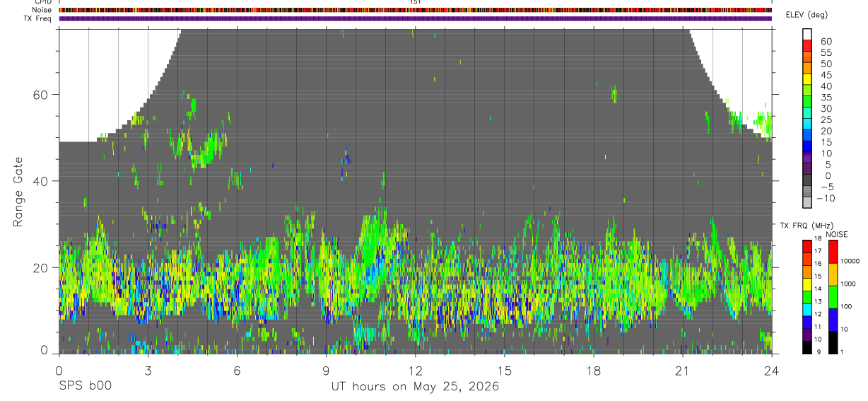
Task: Click the 'TX Freq' strip label at top
Action: (37, 18)
